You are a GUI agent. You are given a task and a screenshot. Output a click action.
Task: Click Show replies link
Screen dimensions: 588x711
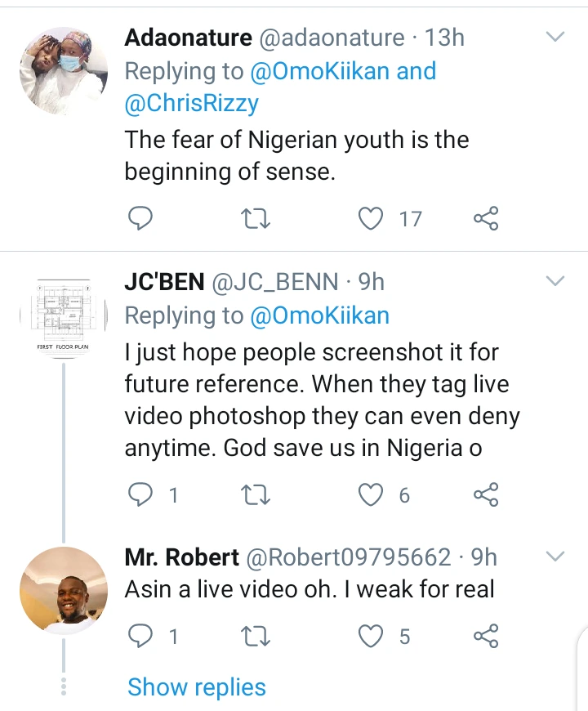(x=197, y=687)
